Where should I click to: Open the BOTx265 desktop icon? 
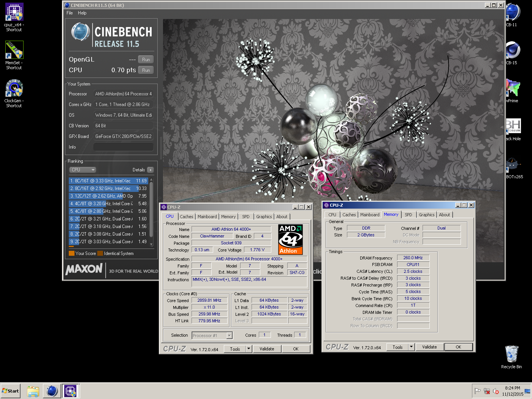click(514, 167)
